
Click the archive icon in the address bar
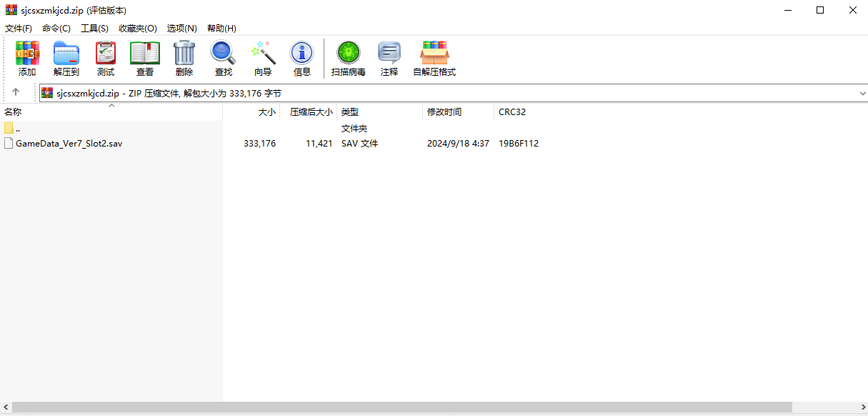[47, 93]
